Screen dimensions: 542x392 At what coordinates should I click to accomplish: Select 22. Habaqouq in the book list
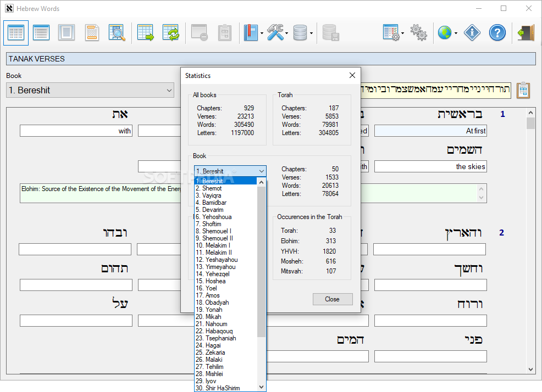coord(226,331)
